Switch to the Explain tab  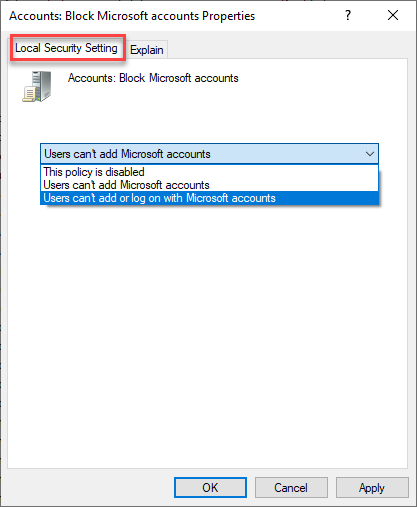147,50
